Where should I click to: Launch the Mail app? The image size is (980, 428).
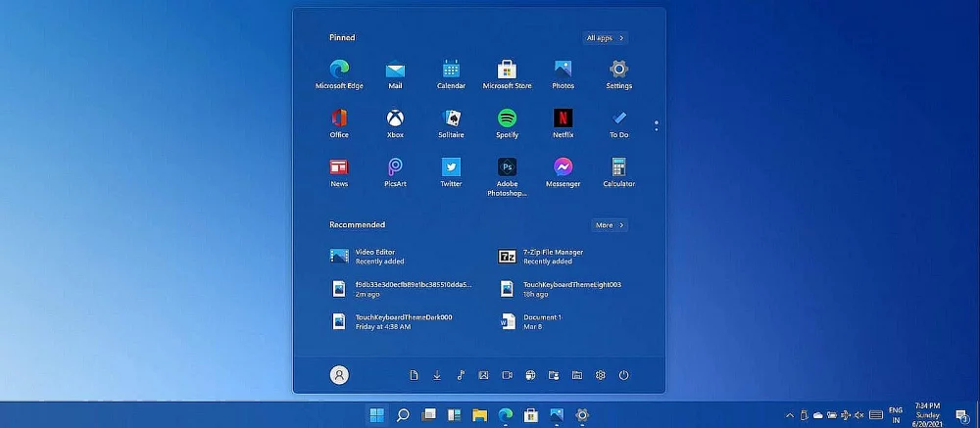pyautogui.click(x=395, y=74)
